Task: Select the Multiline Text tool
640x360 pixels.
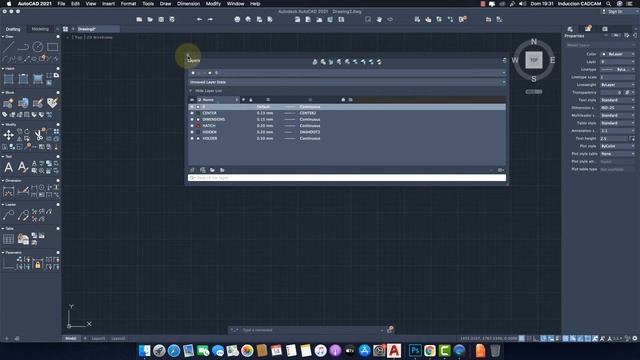Action: (x=9, y=167)
